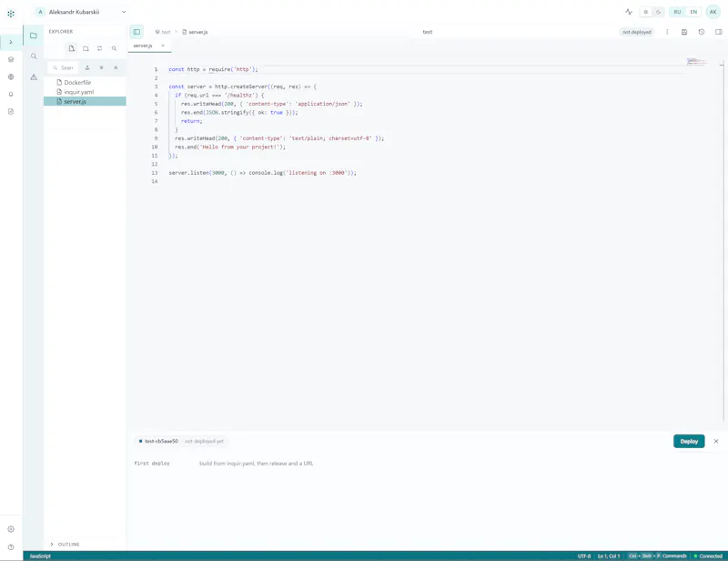728x561 pixels.
Task: Click the 'first deploy' label
Action: pyautogui.click(x=152, y=464)
